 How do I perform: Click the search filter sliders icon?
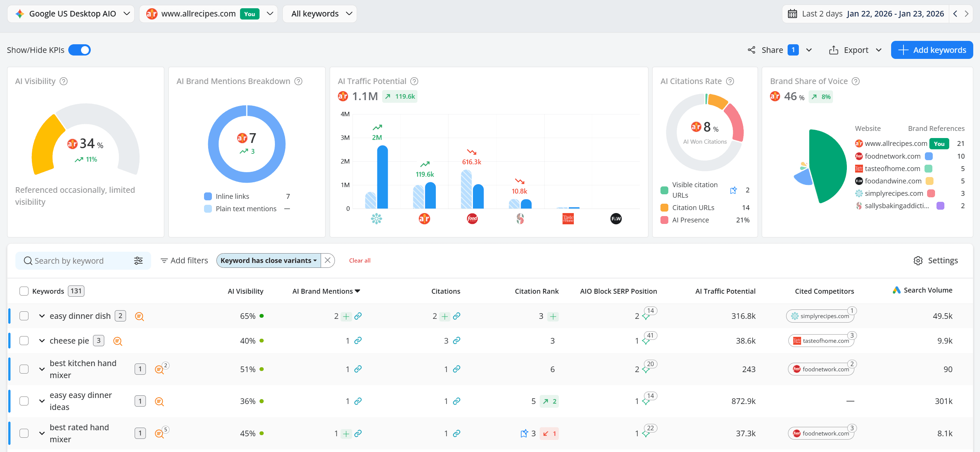tap(138, 261)
